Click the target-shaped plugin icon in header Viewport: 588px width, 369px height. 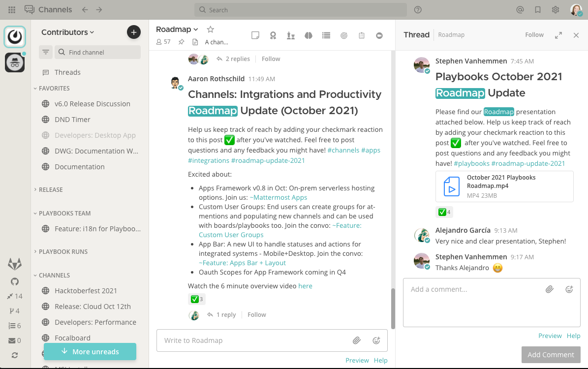coord(344,35)
